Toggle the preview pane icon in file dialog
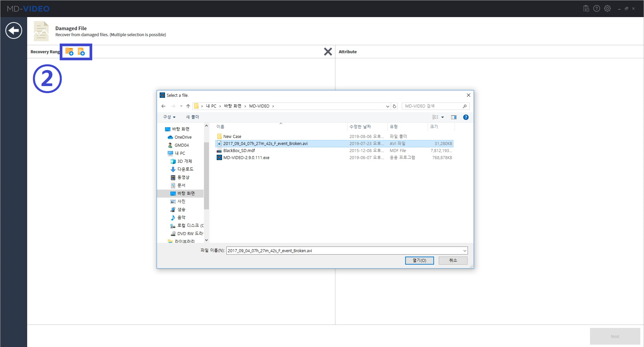 coord(454,117)
